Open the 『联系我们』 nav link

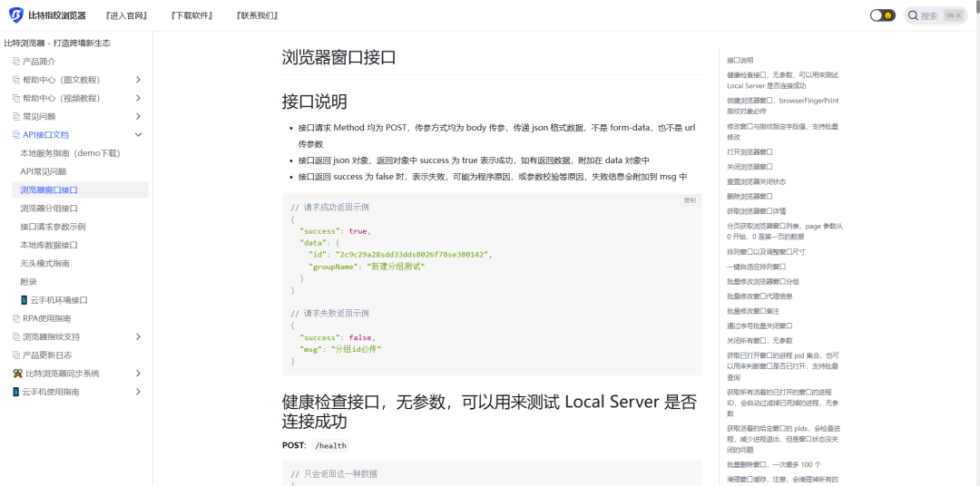257,15
